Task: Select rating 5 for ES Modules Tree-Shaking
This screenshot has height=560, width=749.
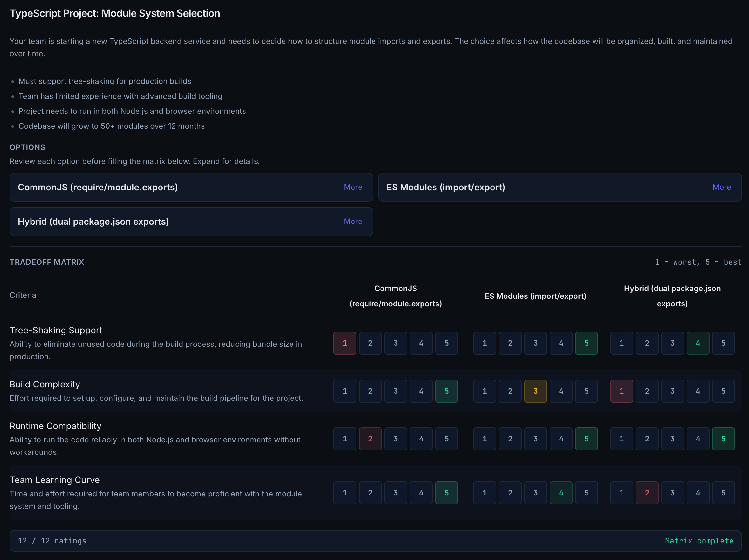Action: [x=587, y=343]
